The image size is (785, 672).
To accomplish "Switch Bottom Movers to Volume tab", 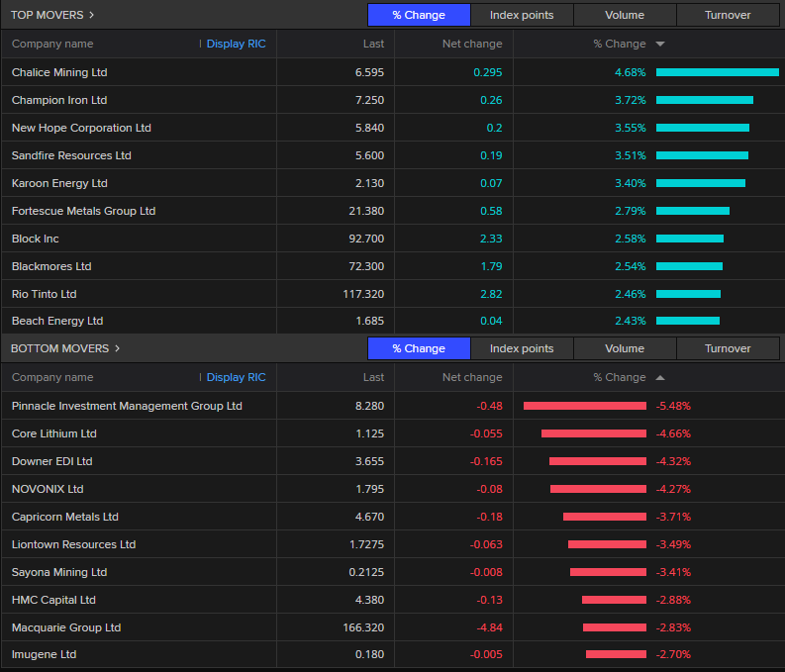I will point(625,348).
